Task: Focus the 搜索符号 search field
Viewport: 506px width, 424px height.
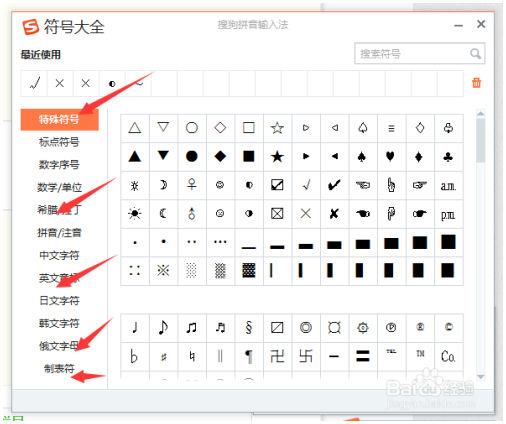Action: click(x=420, y=53)
